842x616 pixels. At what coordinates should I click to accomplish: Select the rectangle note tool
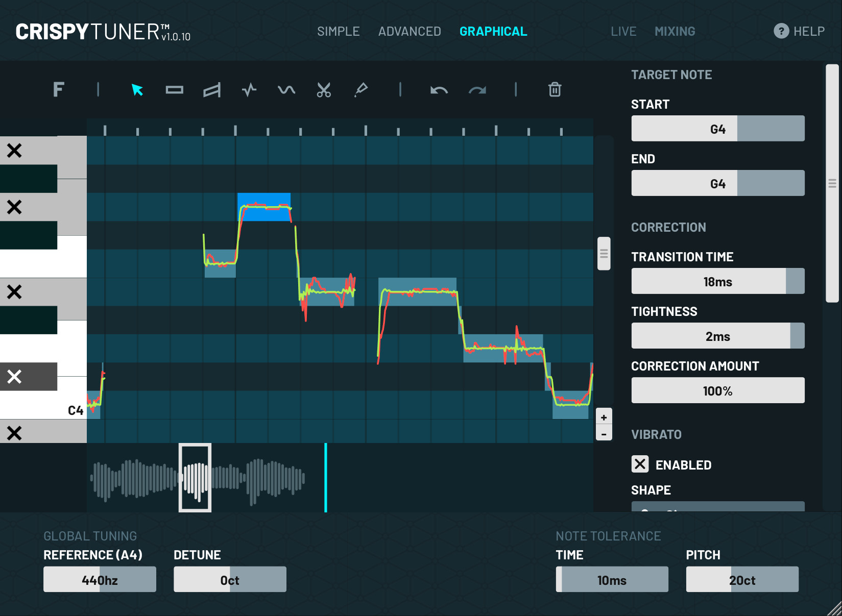click(174, 90)
